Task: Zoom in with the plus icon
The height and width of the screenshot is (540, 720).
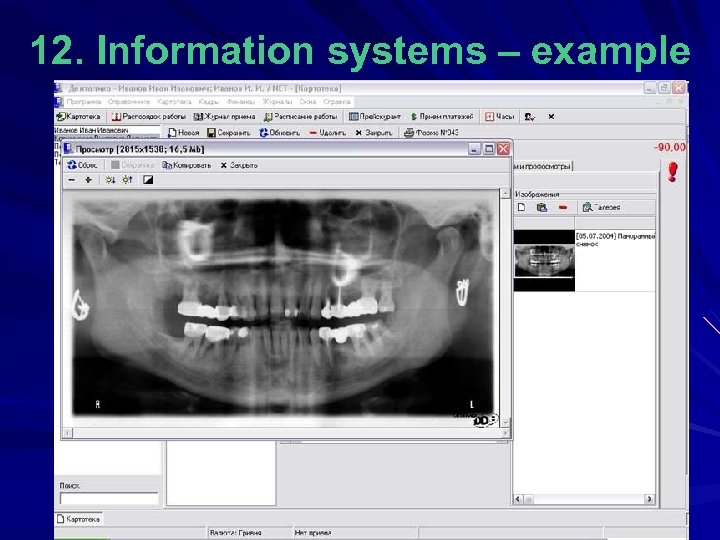Action: click(x=89, y=180)
